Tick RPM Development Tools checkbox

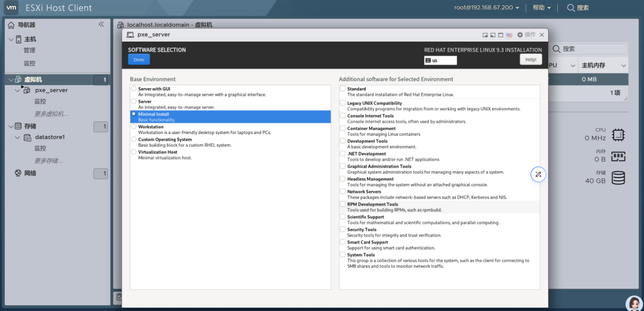click(343, 204)
